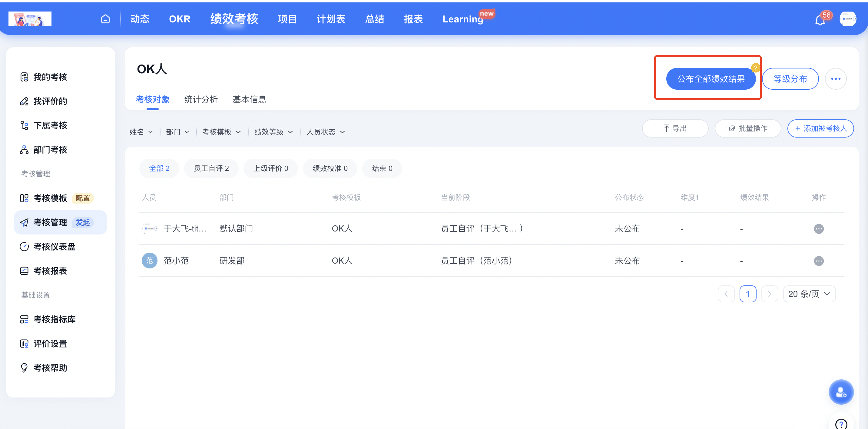
Task: Open 考核模板 sidebar item
Action: point(61,198)
